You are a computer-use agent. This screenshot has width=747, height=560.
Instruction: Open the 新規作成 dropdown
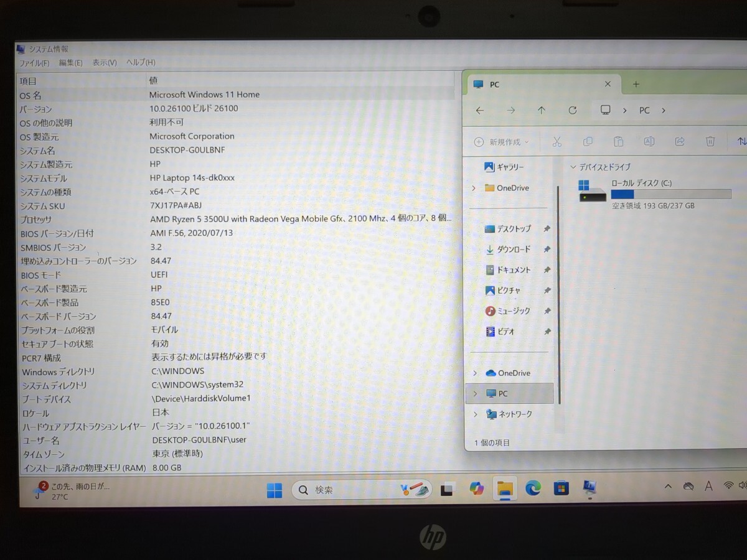coord(501,142)
